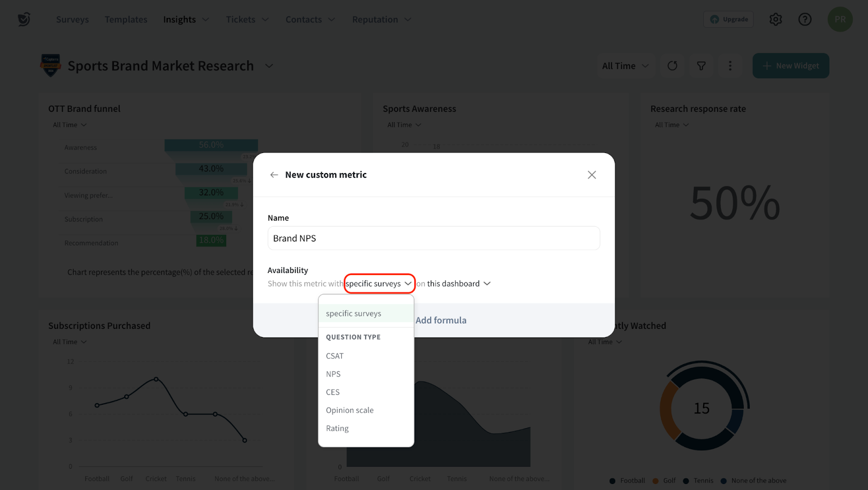Select 'specific surveys' option in the list
Image resolution: width=868 pixels, height=490 pixels.
pos(366,314)
